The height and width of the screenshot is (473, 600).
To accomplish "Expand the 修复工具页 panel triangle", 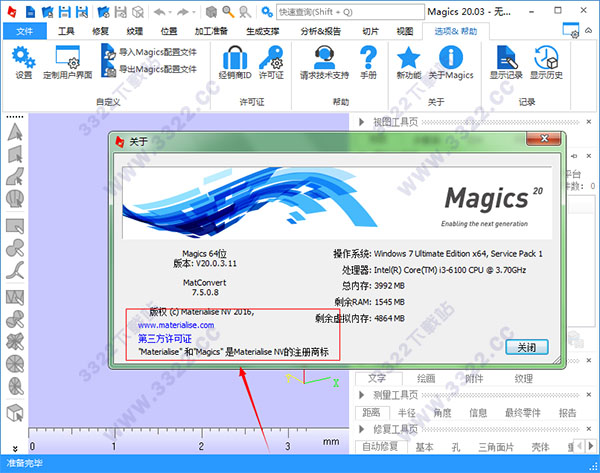I will tap(362, 429).
